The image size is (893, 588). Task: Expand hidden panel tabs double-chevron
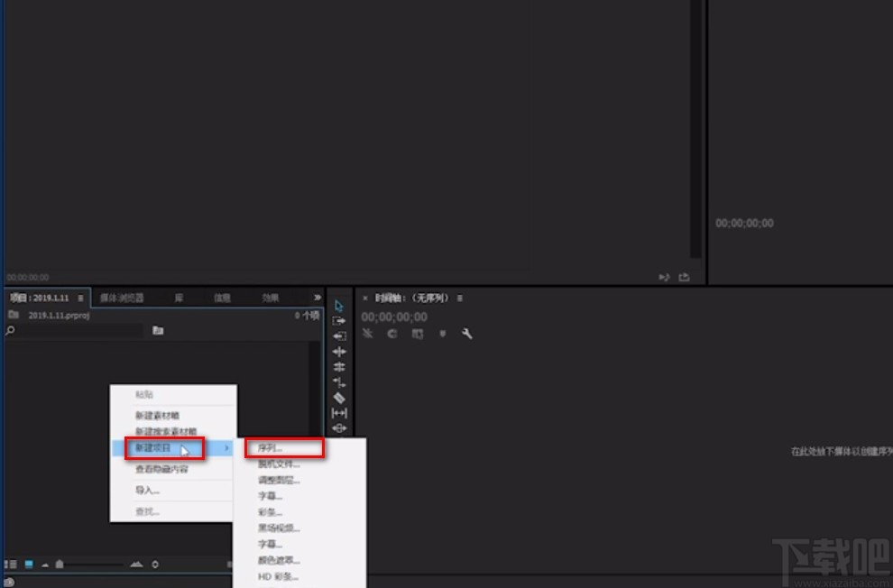[318, 298]
